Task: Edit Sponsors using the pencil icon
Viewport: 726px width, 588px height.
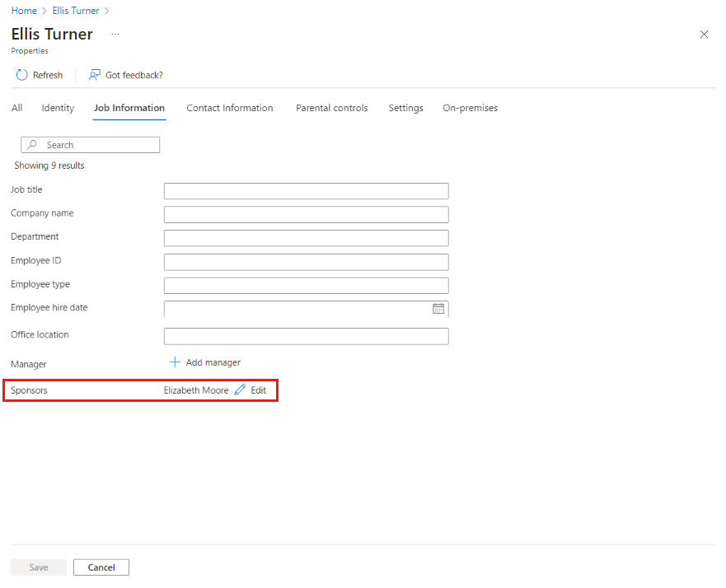Action: (241, 390)
